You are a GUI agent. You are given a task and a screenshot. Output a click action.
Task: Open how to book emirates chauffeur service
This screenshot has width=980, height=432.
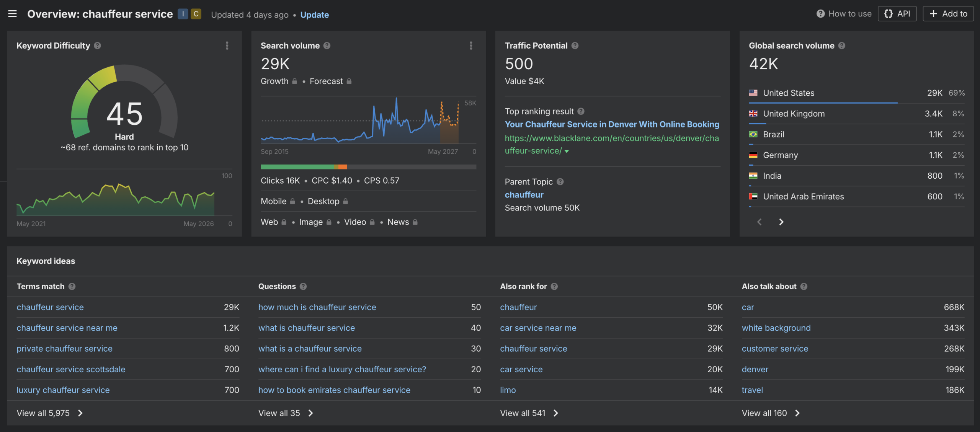(334, 390)
